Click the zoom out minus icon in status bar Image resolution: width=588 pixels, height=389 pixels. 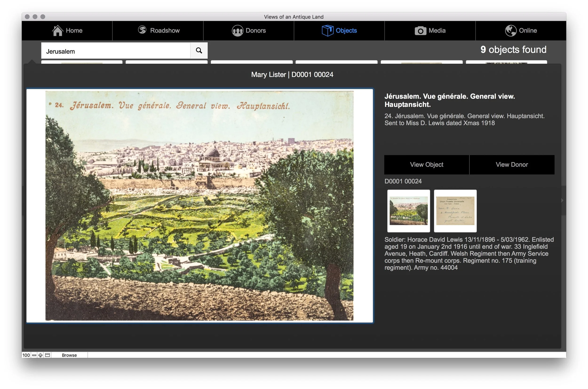34,355
